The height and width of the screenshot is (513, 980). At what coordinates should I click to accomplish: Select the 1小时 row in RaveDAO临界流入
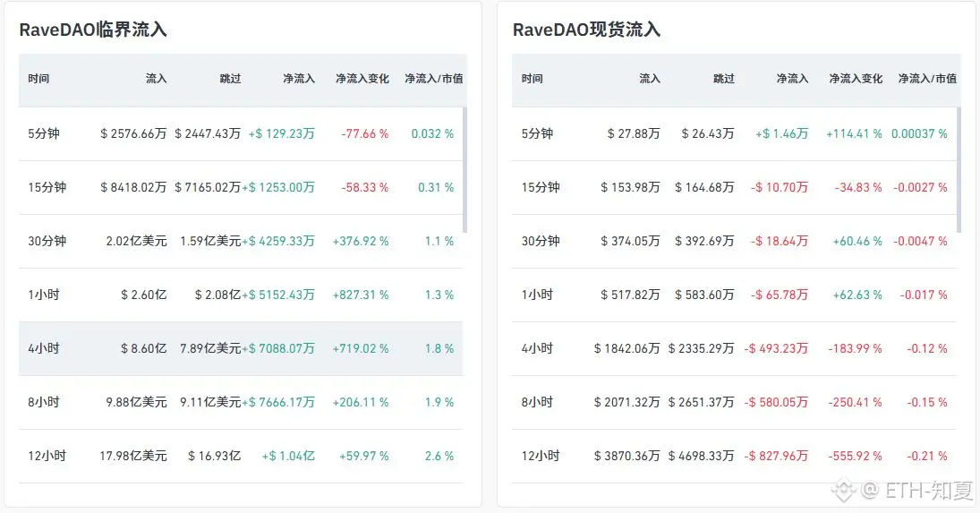pos(241,295)
